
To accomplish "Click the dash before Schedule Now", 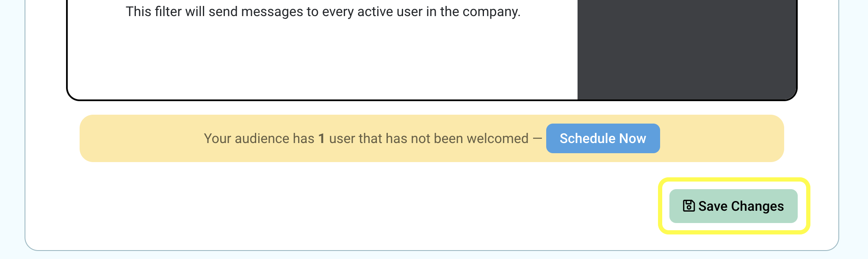I will coord(537,138).
